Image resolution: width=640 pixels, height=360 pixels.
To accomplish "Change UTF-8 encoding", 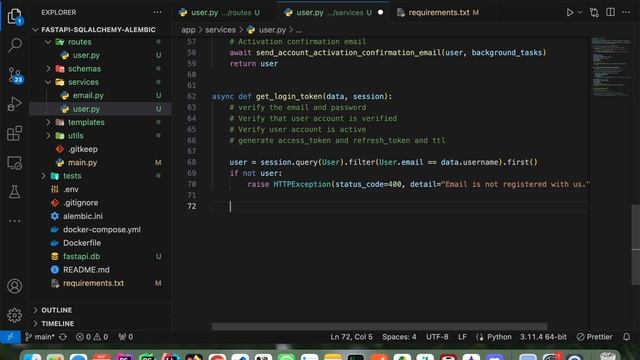I will tap(437, 337).
